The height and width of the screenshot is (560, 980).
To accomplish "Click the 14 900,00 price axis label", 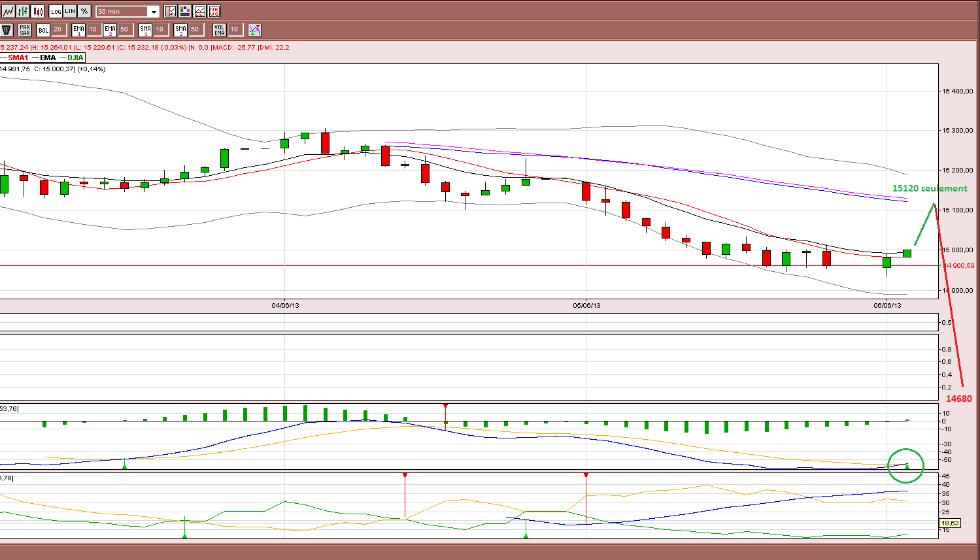I will [958, 290].
